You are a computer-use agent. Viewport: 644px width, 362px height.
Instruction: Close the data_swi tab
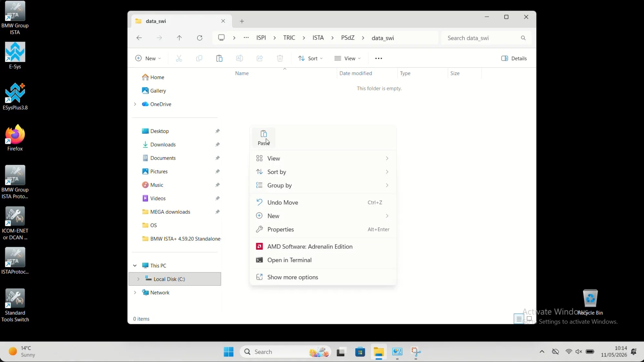[223, 21]
